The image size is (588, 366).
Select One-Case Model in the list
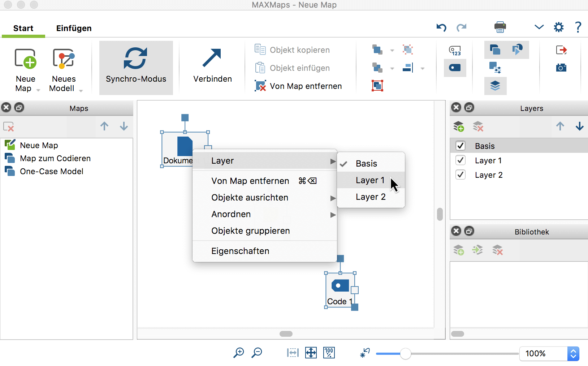(67, 171)
